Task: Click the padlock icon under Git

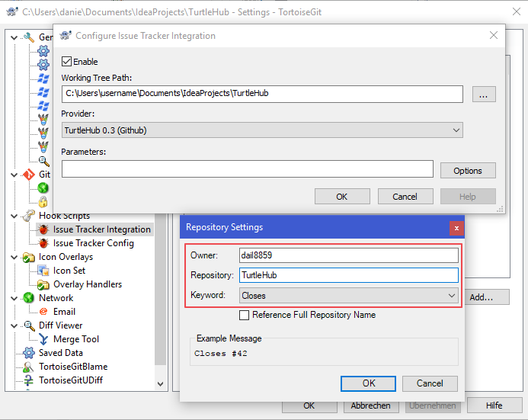Action: click(x=43, y=202)
